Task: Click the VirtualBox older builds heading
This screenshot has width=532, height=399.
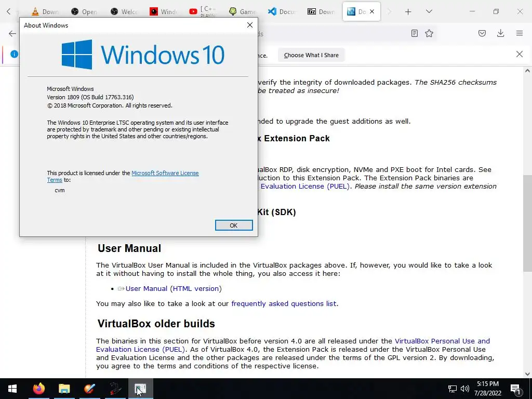Action: [156, 324]
